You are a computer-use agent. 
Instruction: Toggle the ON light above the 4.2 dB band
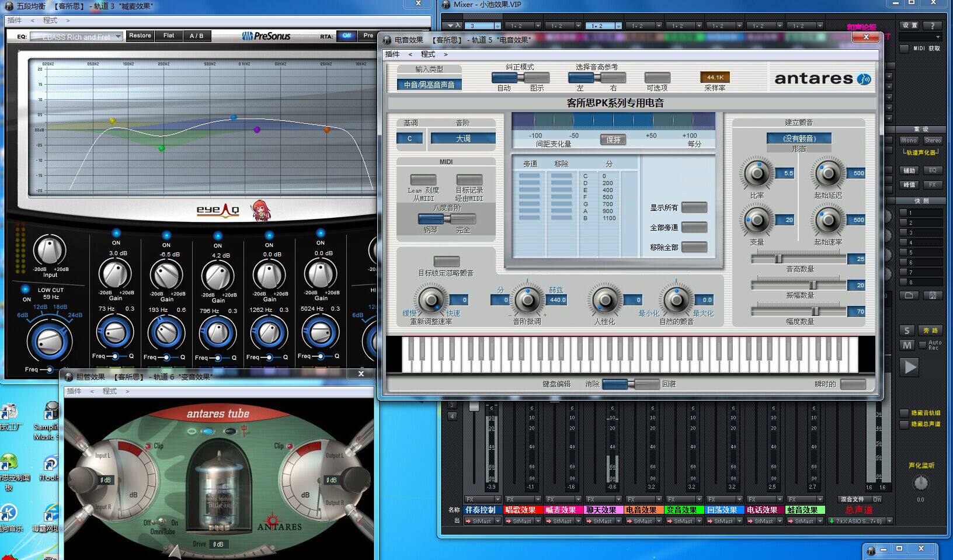pos(218,236)
